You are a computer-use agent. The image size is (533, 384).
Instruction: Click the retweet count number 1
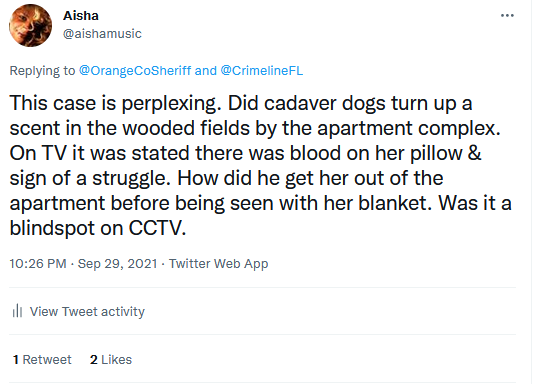point(16,360)
